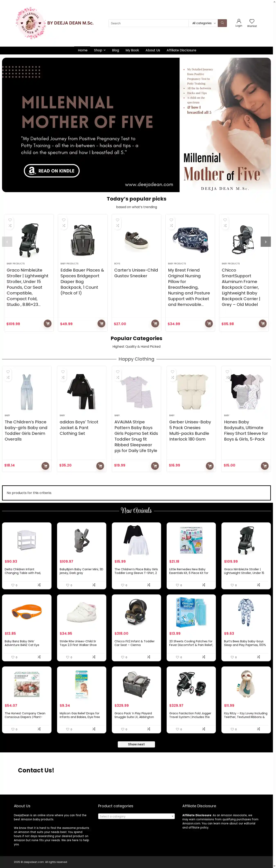Compare the Eddie Bauer Diaper Bag
The width and height of the screenshot is (276, 868).
click(64, 226)
